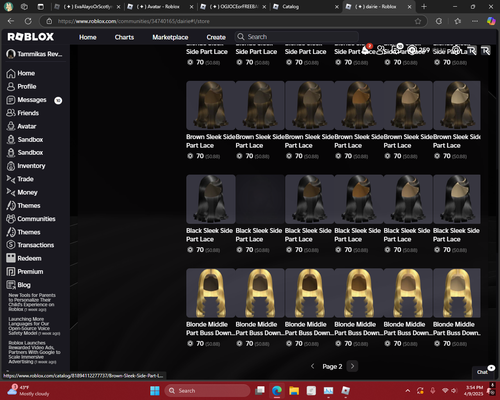500x400 pixels.
Task: Click the Roblox logo
Action: tap(31, 37)
